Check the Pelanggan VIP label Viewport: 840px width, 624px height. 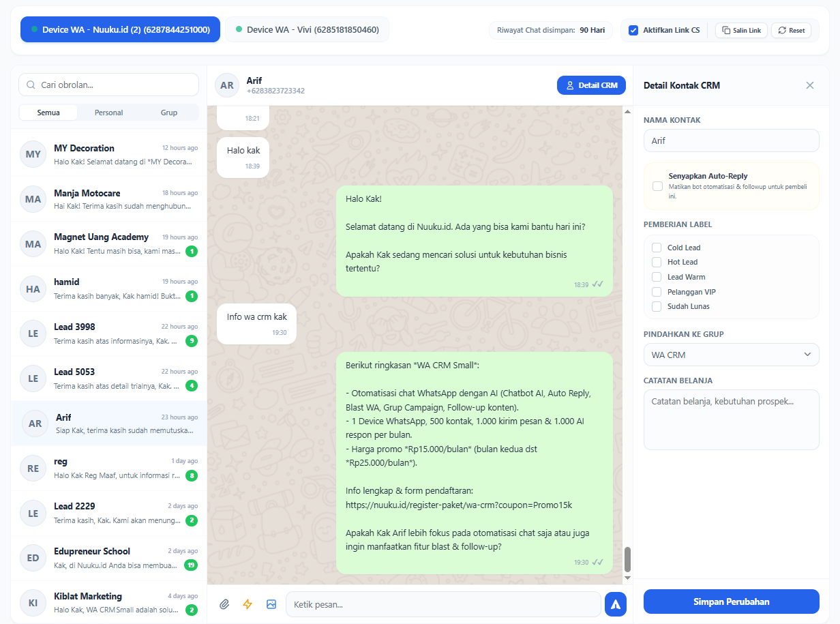[x=657, y=292]
